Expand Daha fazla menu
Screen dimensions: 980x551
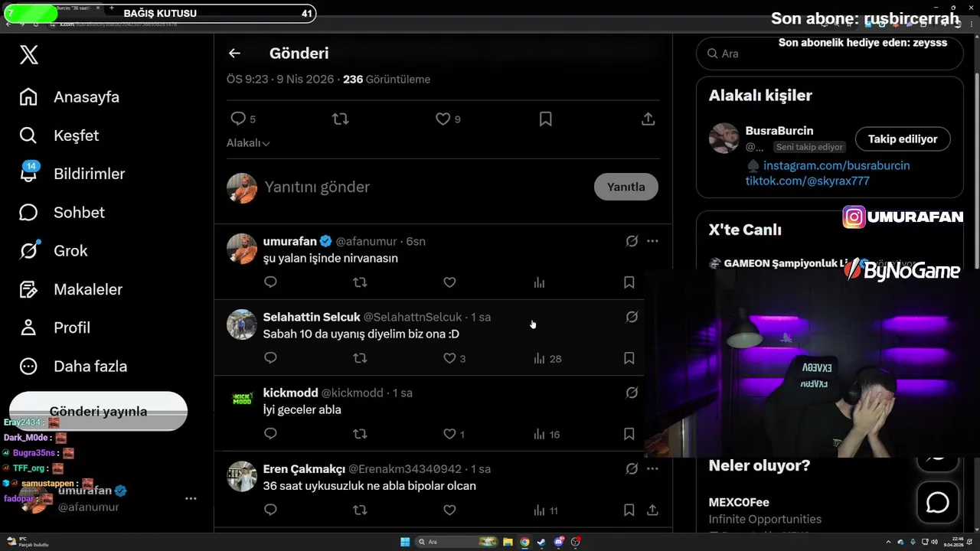click(73, 366)
